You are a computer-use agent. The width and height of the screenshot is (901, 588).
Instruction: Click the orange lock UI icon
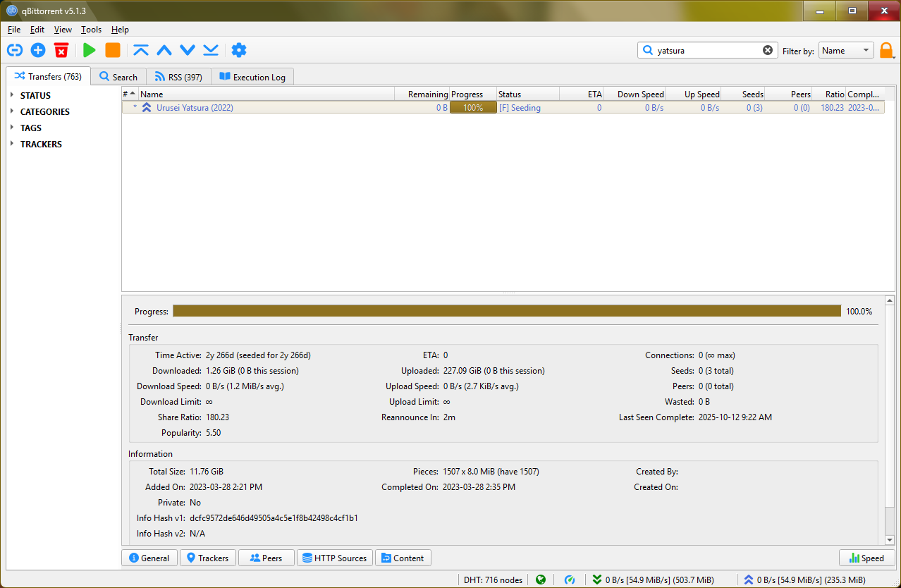887,51
